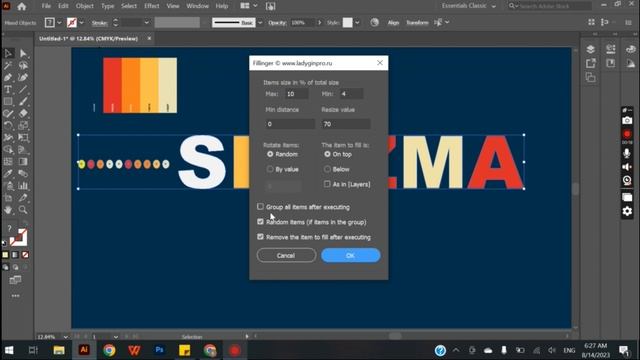
Task: Click the OK button in Fillinger
Action: 351,256
